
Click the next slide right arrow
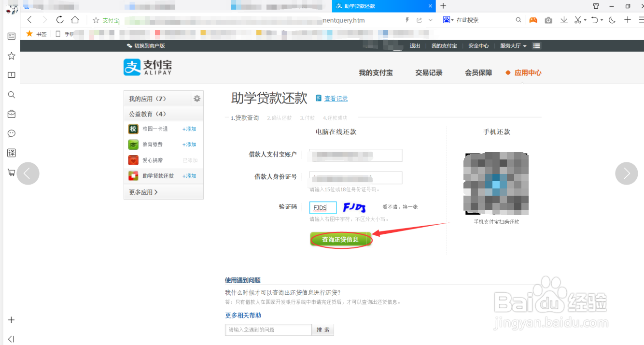(x=627, y=173)
